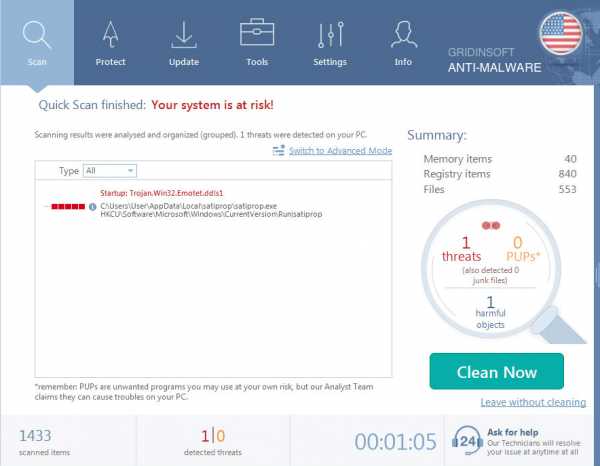Click the 1 threats counter in magnifier
The height and width of the screenshot is (466, 600).
tap(461, 249)
